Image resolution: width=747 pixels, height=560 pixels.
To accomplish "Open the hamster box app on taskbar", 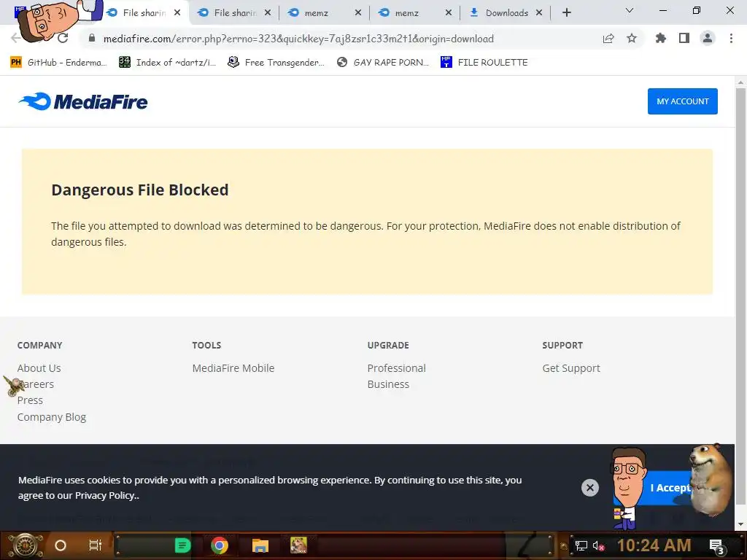I will [x=298, y=545].
